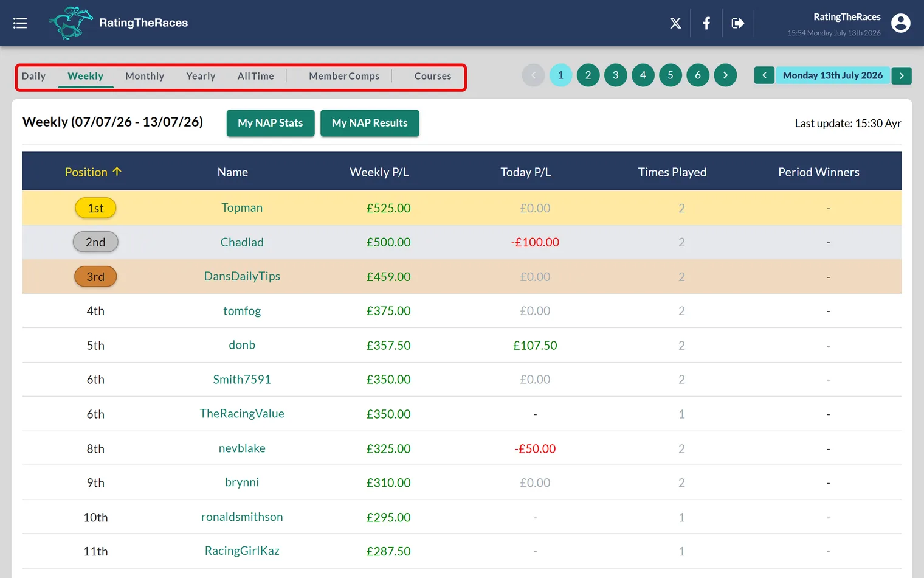Sort by Today P/L column header
The height and width of the screenshot is (578, 924).
tap(526, 172)
